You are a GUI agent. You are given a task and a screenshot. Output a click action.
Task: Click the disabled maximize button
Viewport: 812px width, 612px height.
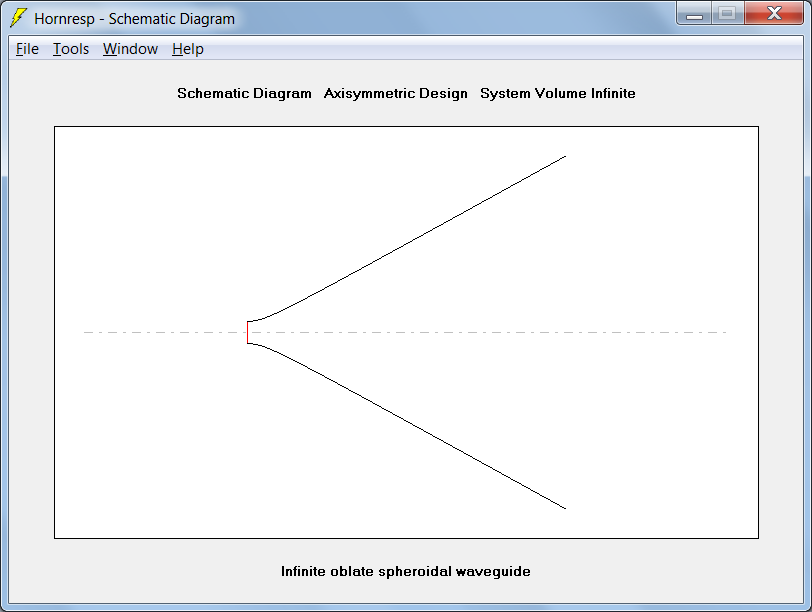click(x=728, y=13)
